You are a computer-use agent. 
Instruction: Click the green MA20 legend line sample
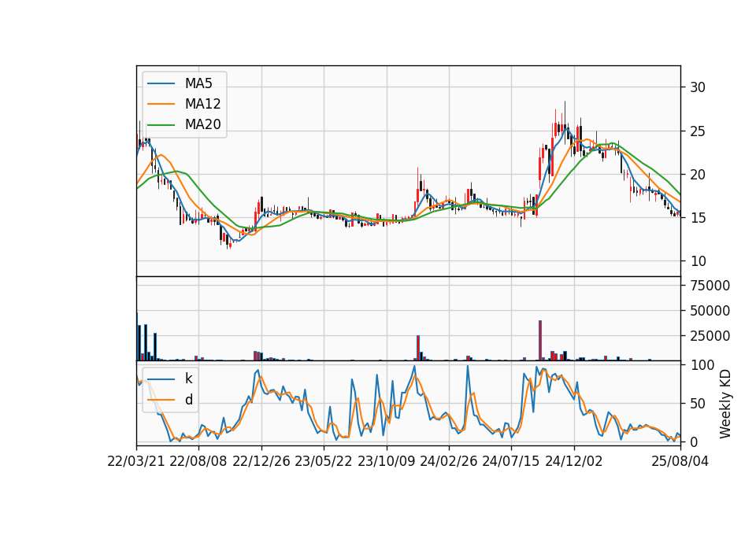tap(161, 124)
